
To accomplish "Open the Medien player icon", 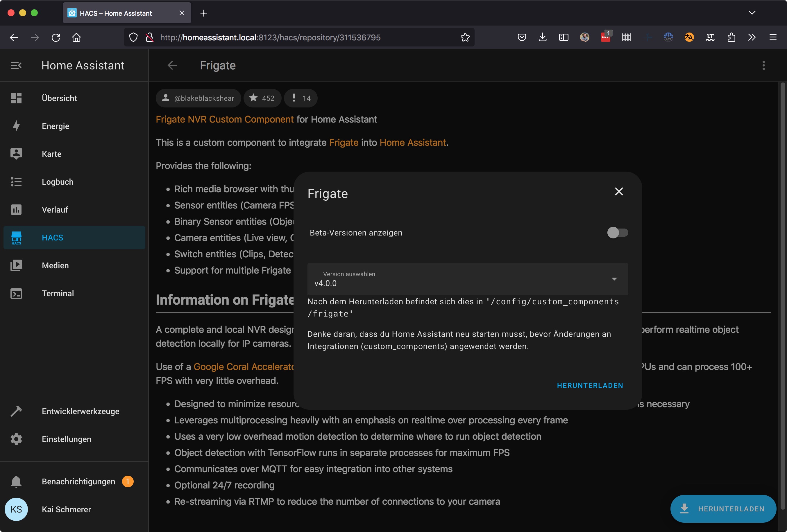I will coord(16,265).
